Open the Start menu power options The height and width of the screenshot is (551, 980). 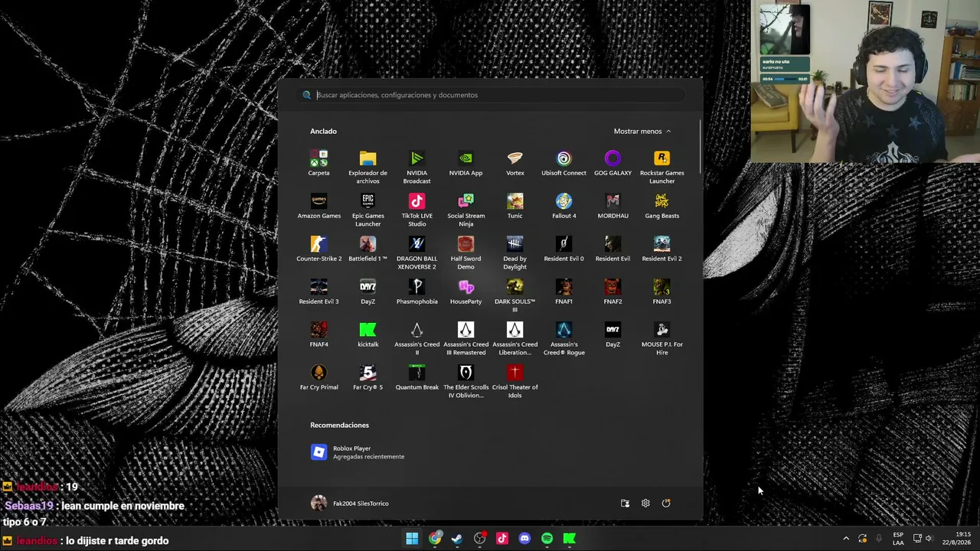point(666,503)
